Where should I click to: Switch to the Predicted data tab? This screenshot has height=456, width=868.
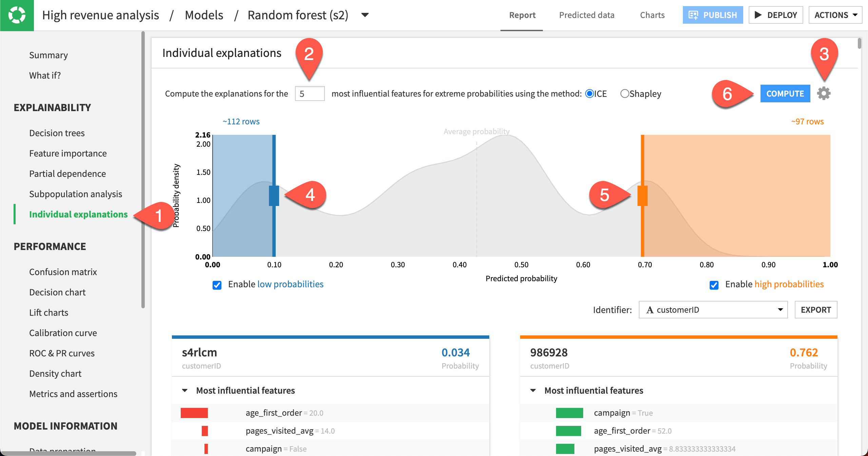coord(587,15)
